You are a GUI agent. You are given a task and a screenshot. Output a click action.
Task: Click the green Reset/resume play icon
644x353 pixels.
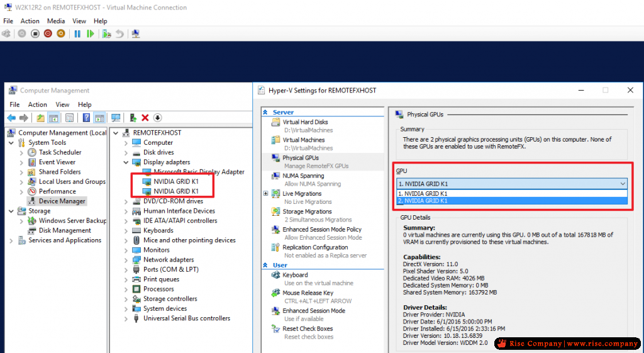click(91, 34)
